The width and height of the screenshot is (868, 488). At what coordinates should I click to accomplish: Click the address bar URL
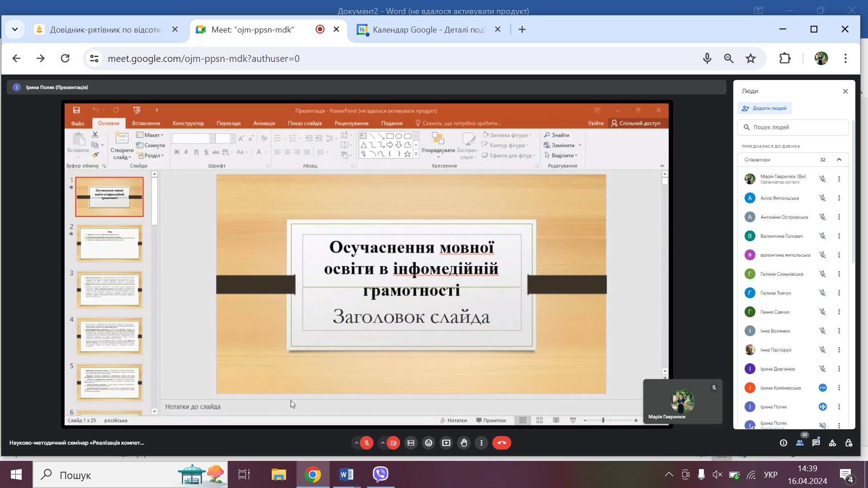click(203, 59)
